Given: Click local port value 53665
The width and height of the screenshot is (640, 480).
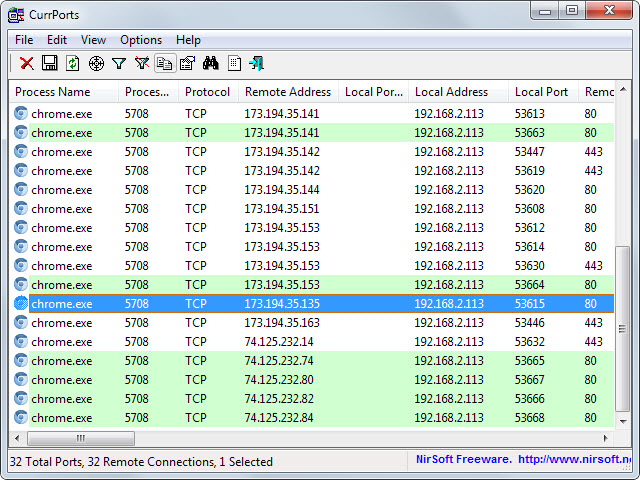Looking at the screenshot, I should tap(529, 361).
